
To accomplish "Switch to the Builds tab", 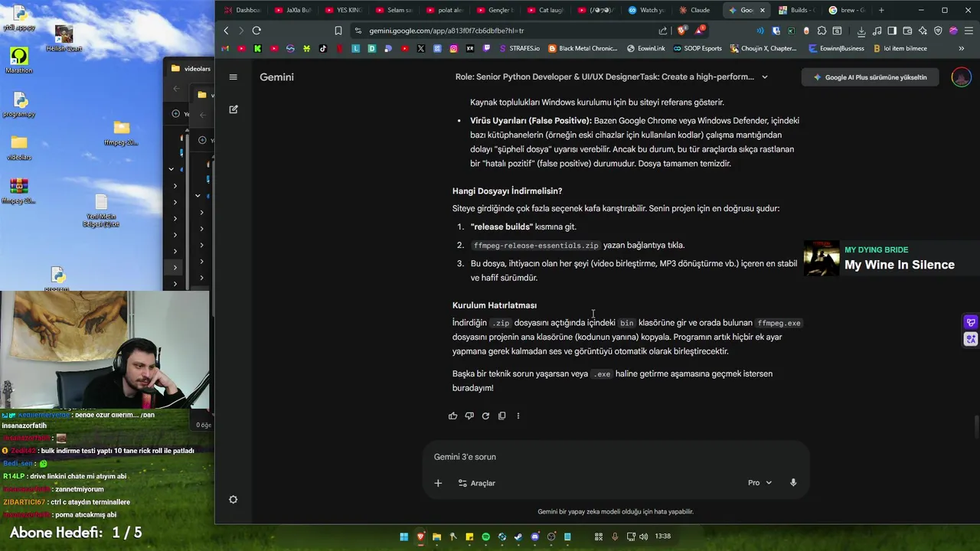I will click(797, 10).
